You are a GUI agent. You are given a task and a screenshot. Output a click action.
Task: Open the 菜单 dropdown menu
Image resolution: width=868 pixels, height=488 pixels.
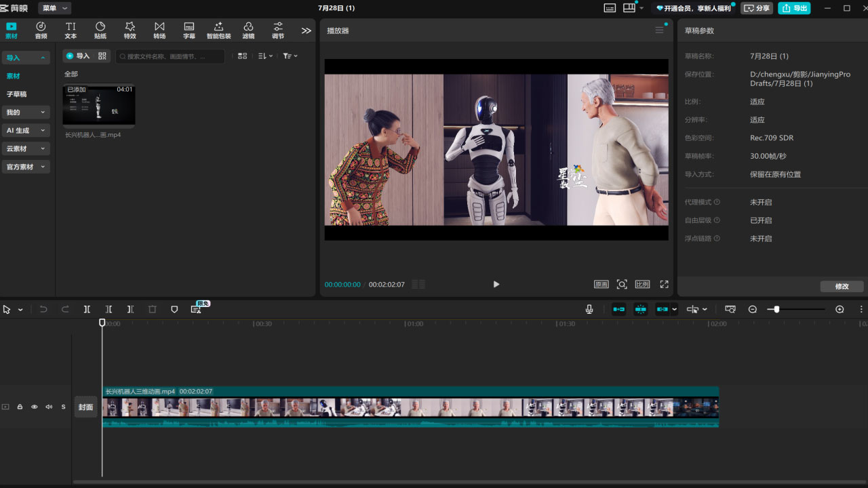pyautogui.click(x=54, y=8)
